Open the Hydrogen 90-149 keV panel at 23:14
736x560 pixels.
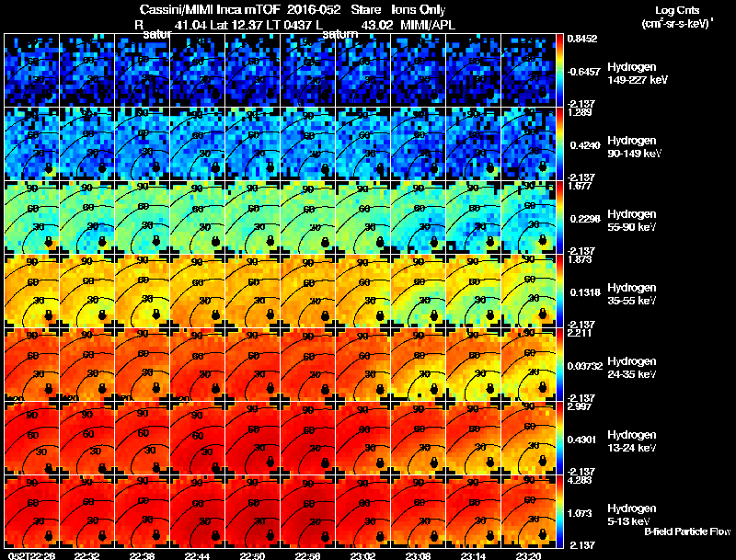point(473,144)
